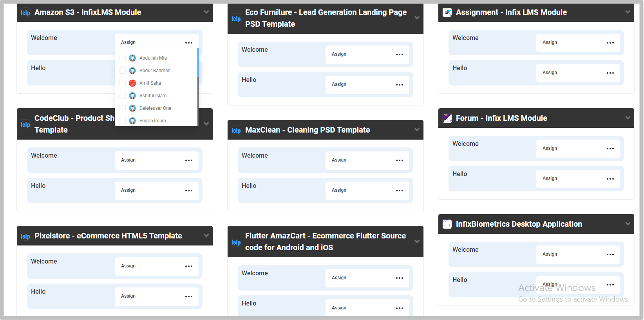Select Abdur Rahman from the assign list

(x=155, y=71)
